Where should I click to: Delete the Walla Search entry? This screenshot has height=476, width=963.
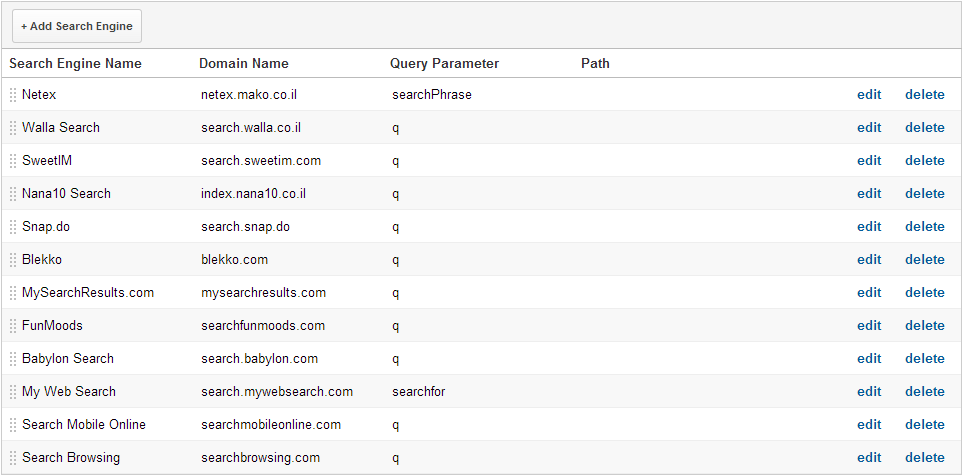point(924,128)
